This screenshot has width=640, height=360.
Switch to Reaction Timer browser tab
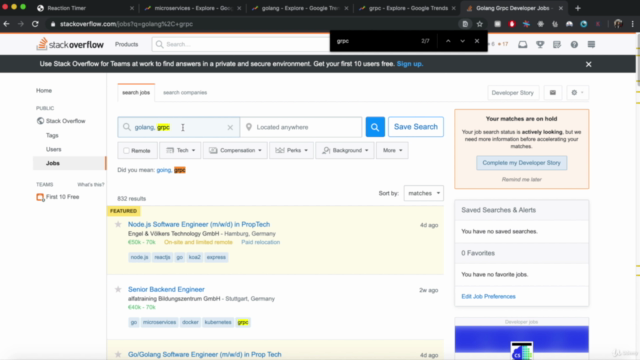coord(85,8)
